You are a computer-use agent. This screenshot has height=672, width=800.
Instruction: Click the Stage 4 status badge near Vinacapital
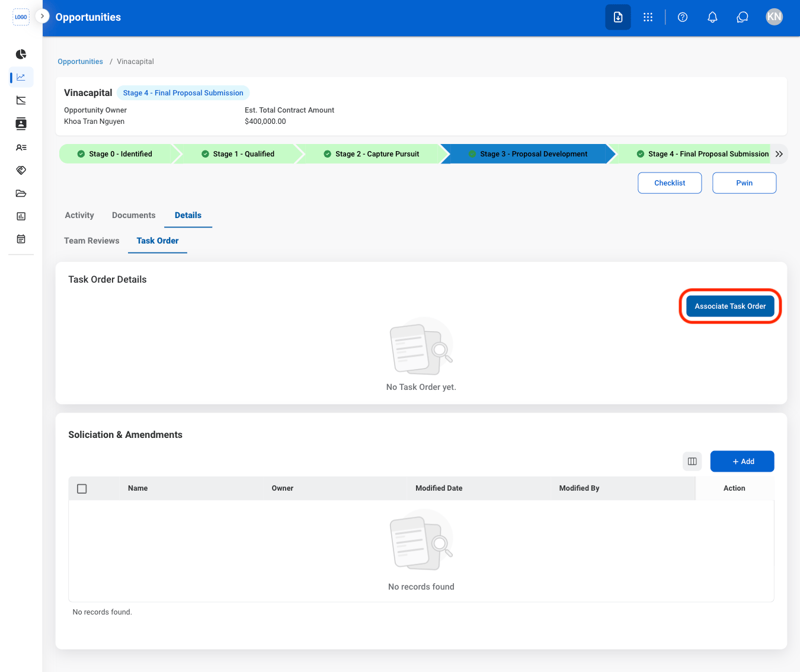pyautogui.click(x=183, y=93)
